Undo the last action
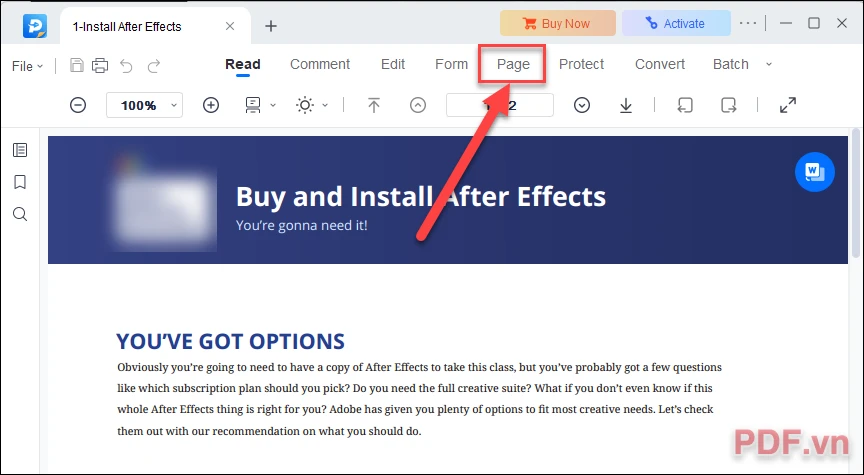The width and height of the screenshot is (864, 475). pyautogui.click(x=127, y=66)
